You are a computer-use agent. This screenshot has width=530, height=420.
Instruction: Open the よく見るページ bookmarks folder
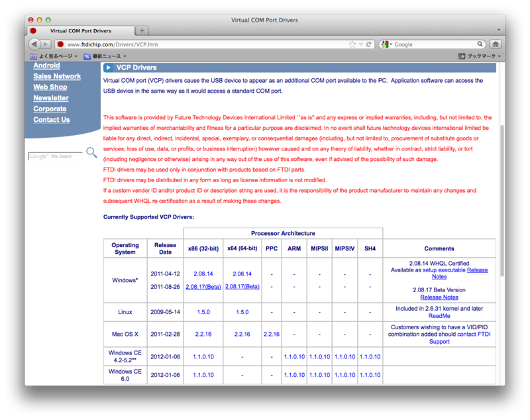pos(54,56)
